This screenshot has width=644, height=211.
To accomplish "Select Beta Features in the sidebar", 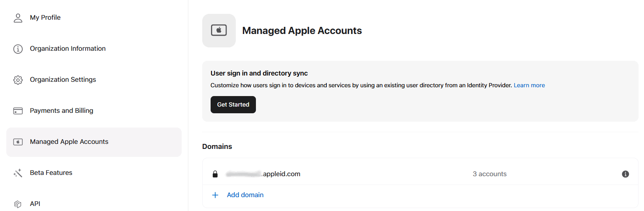I will (x=51, y=173).
